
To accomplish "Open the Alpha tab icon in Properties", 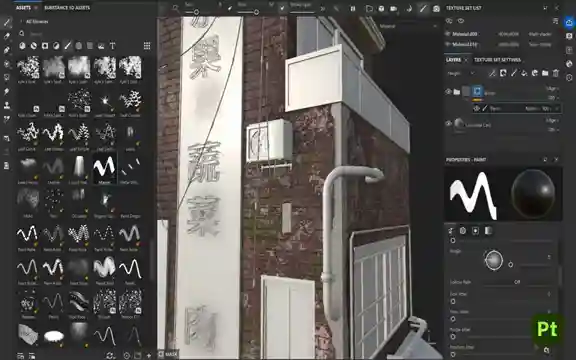I will pyautogui.click(x=463, y=231).
